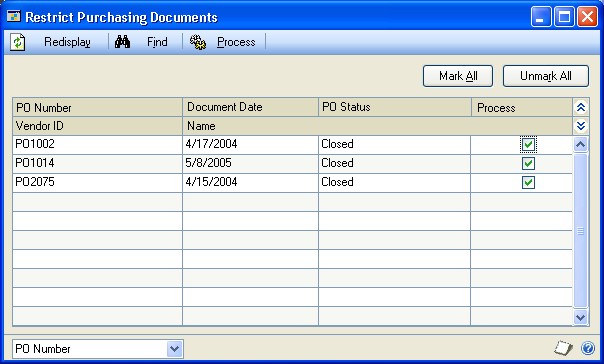Click the window title bar icon
This screenshot has width=604, height=364.
pyautogui.click(x=14, y=17)
